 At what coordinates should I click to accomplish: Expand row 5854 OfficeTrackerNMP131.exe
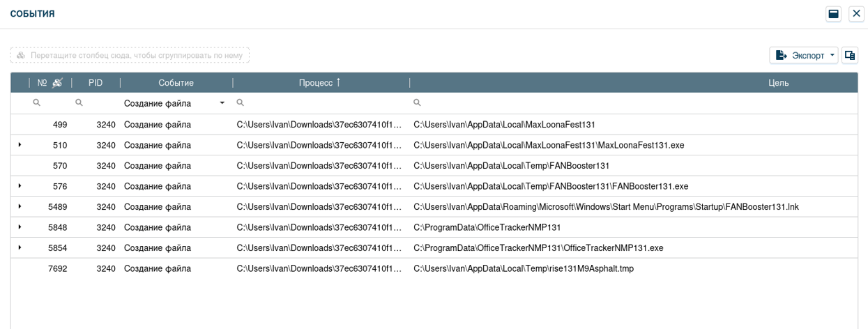pyautogui.click(x=20, y=248)
